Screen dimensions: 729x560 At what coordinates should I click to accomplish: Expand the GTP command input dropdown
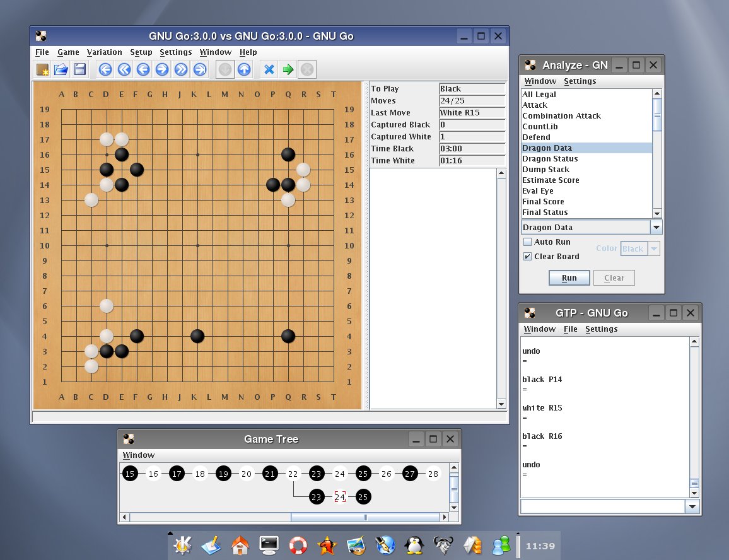pos(693,506)
